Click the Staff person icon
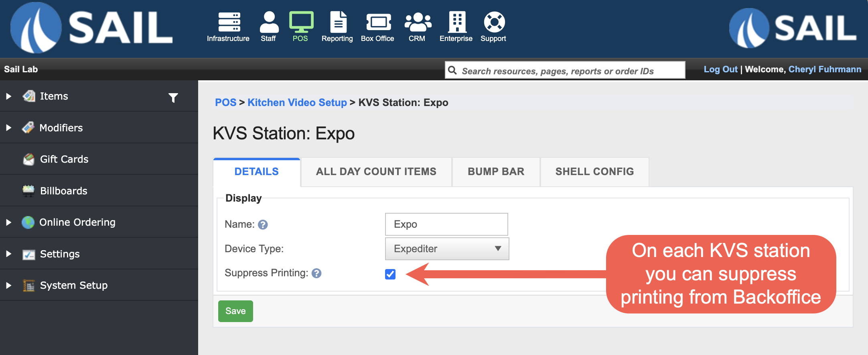The image size is (868, 355). pyautogui.click(x=269, y=22)
